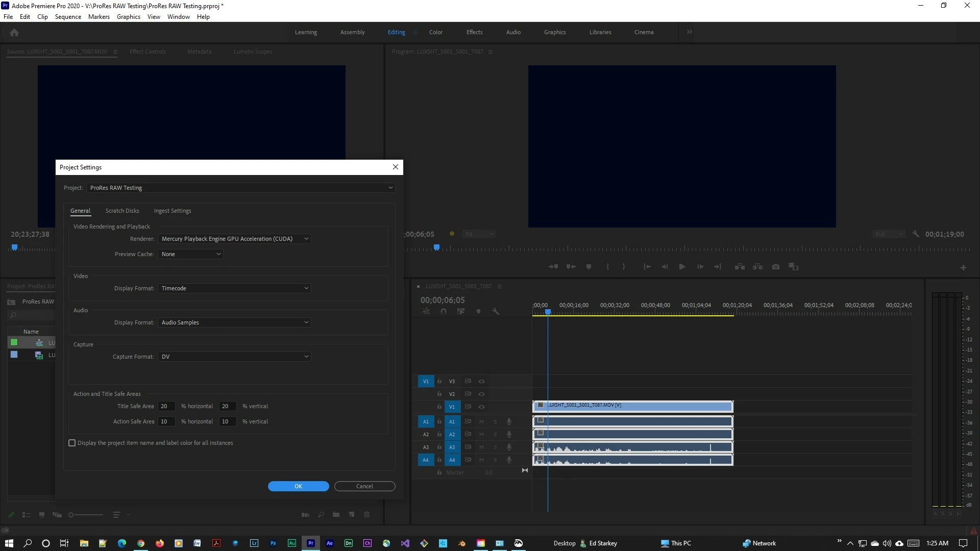
Task: Hide track V3 with eye toggle
Action: tap(481, 381)
